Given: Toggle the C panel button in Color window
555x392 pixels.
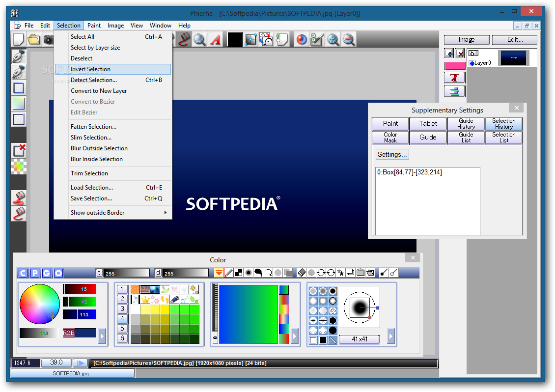Looking at the screenshot, I should pyautogui.click(x=23, y=273).
